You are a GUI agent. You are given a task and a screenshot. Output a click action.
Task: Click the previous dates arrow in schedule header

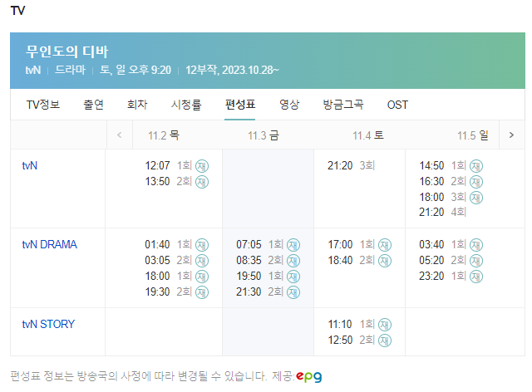(120, 135)
